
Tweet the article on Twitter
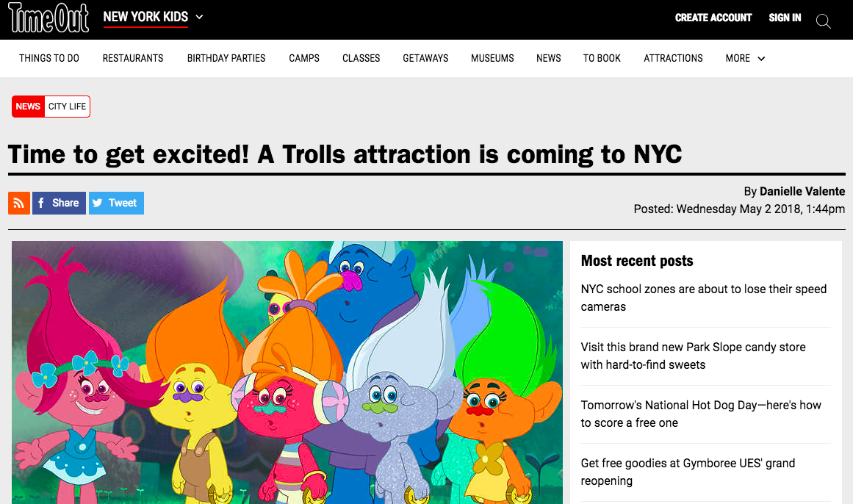(x=116, y=203)
